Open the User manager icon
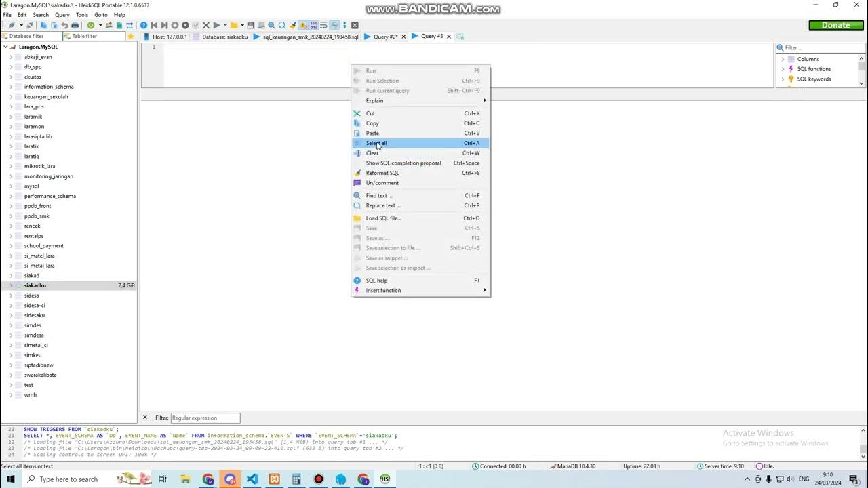Viewport: 868px width, 488px height. click(x=108, y=25)
